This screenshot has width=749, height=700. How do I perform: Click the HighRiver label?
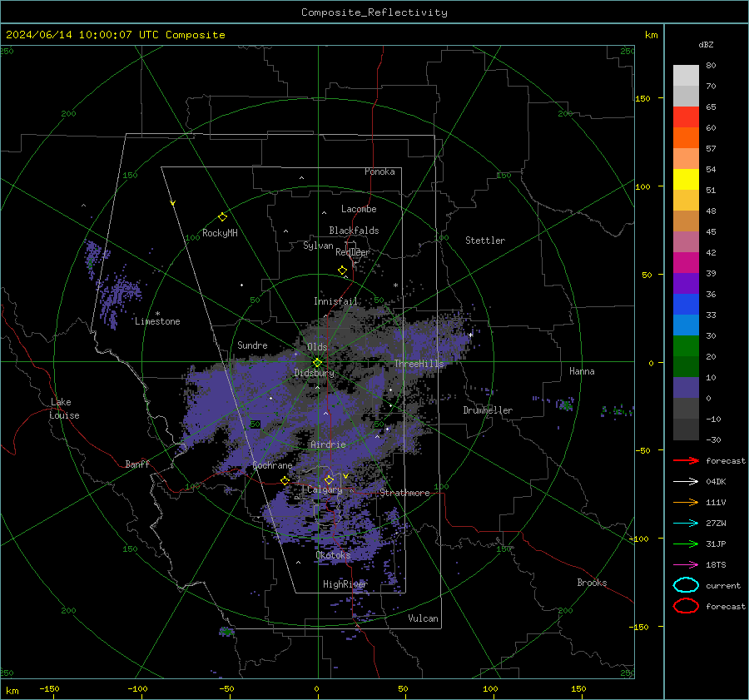click(345, 584)
